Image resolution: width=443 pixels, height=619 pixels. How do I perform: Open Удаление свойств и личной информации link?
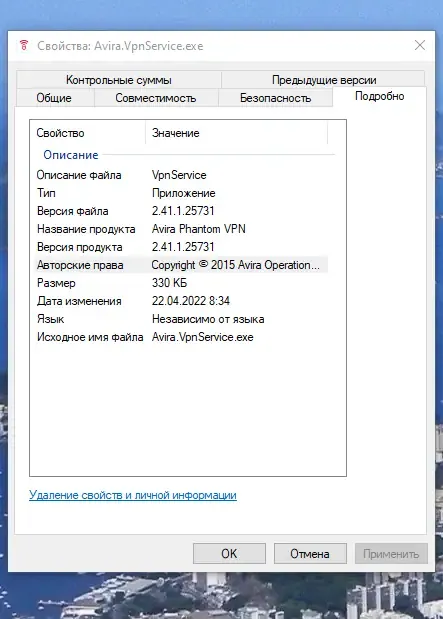click(133, 495)
